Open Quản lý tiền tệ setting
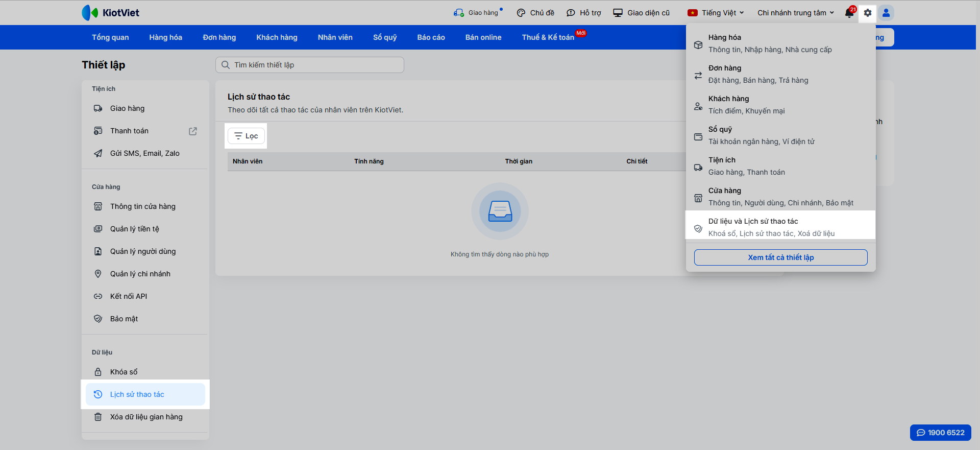 [145, 229]
